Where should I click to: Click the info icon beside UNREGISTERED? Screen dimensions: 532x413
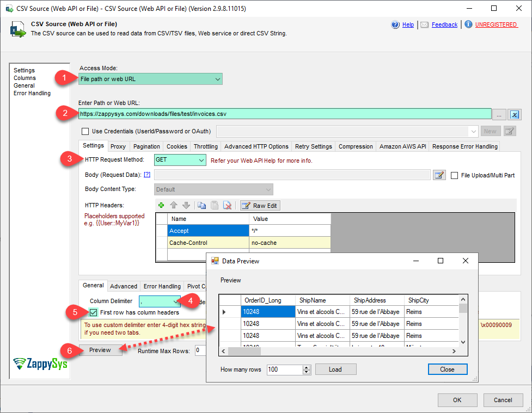[x=468, y=24]
